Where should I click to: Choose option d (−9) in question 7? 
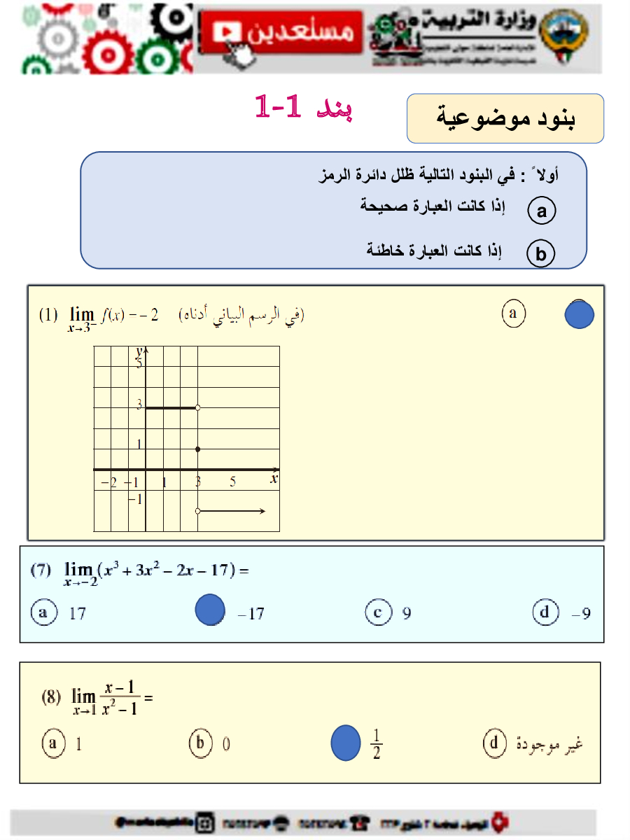[x=546, y=613]
